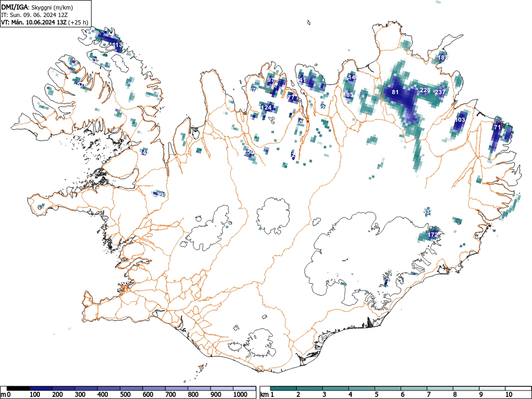
Task: Click the "5" tick label on the kilometre legend
Action: point(376,395)
